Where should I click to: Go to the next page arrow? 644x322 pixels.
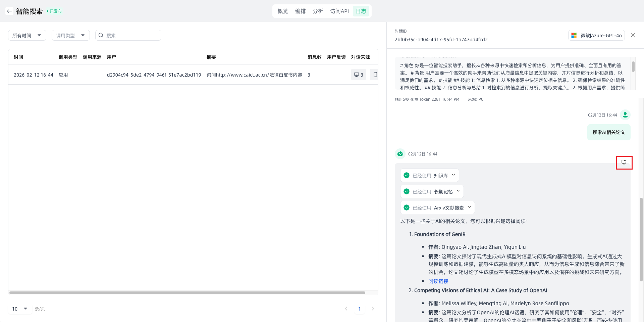tap(373, 309)
